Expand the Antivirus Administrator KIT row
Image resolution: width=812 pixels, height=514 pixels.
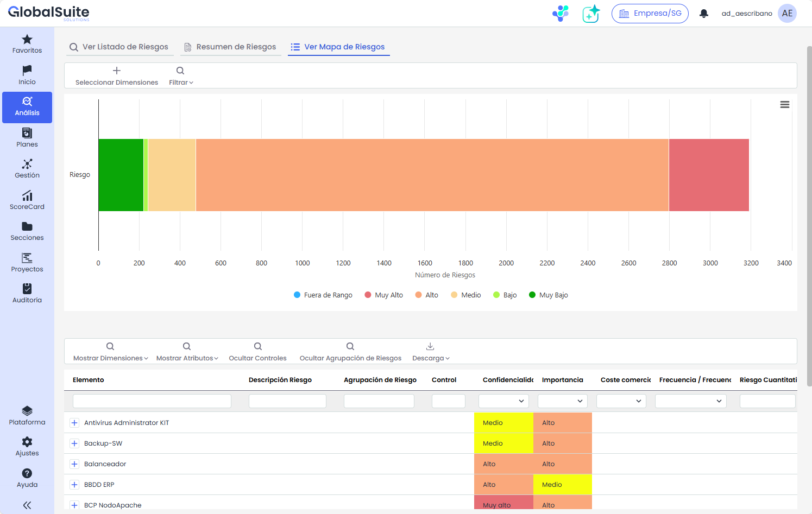75,423
